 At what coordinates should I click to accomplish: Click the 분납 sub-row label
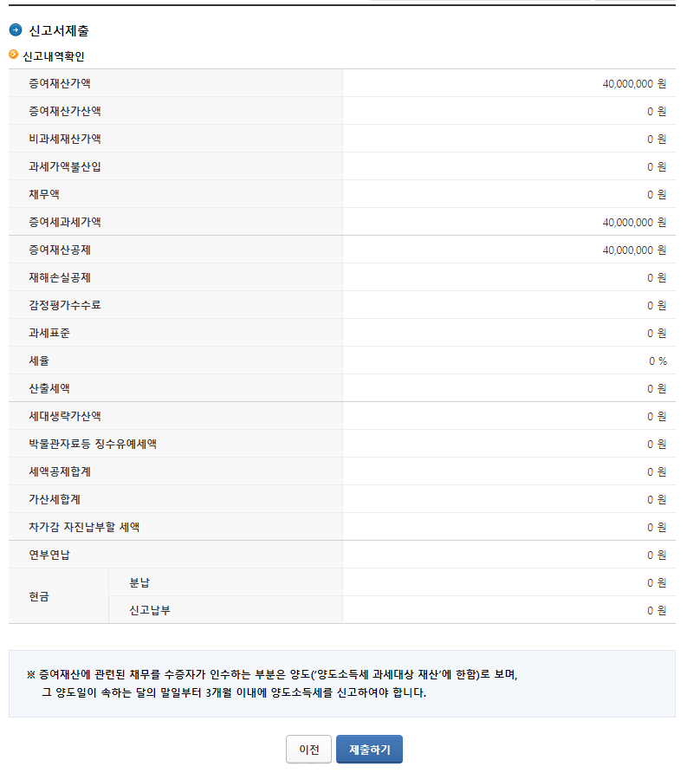[x=139, y=582]
